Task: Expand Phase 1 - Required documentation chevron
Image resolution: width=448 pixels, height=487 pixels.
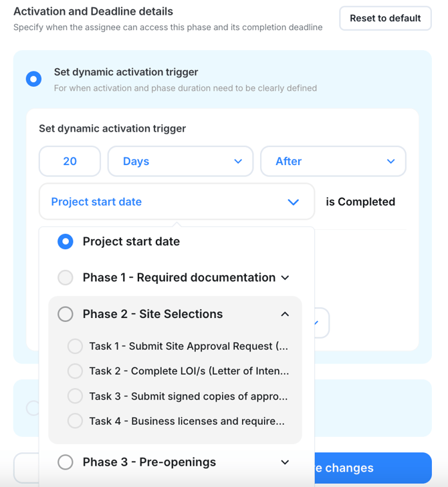Action: click(286, 278)
